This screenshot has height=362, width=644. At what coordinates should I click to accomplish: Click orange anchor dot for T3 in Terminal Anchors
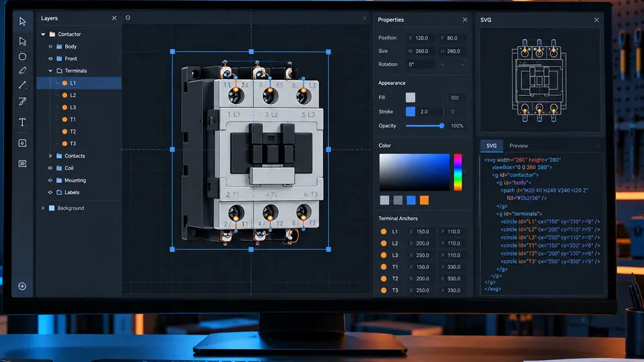tap(384, 290)
